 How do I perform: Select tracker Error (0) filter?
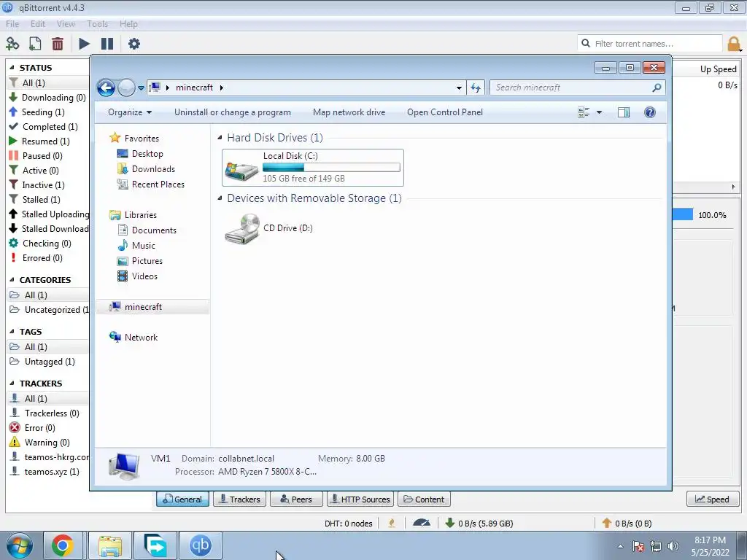(x=32, y=427)
